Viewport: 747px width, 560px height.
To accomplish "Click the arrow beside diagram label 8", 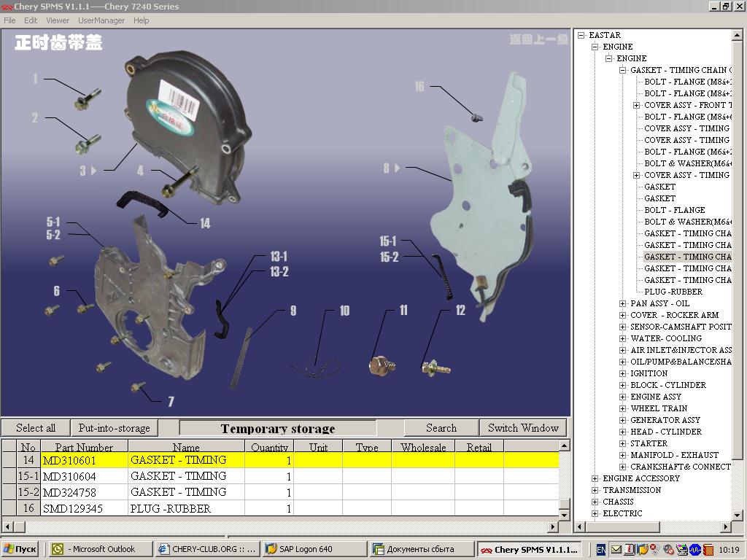I will [397, 168].
